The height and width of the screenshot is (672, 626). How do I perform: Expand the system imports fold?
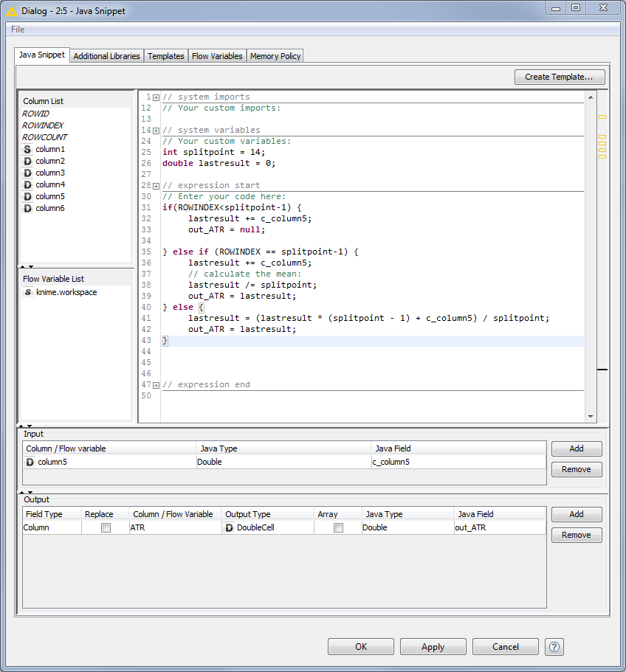(156, 97)
